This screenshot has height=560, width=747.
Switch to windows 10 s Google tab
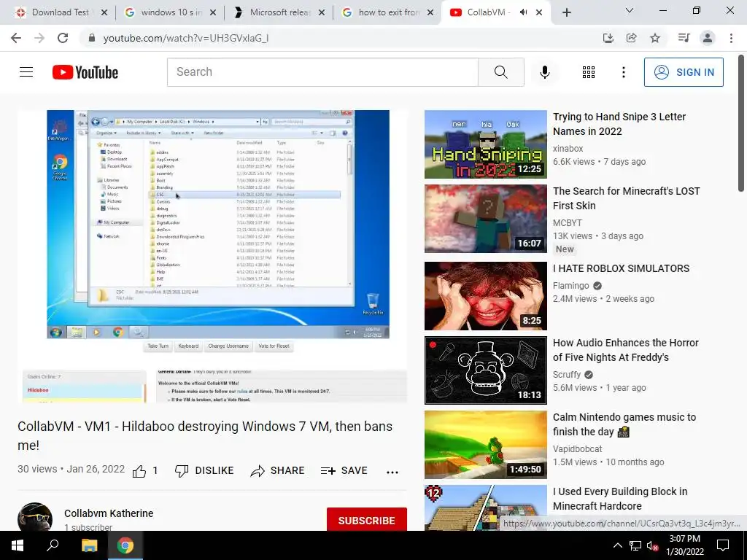coord(169,12)
